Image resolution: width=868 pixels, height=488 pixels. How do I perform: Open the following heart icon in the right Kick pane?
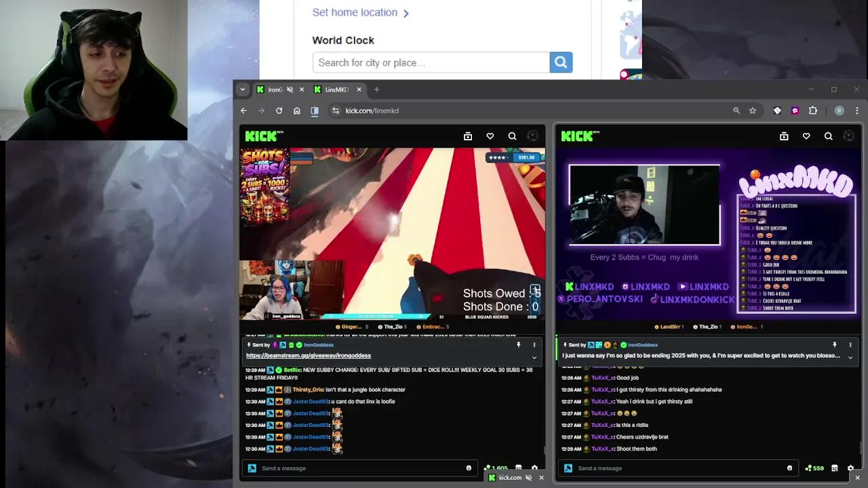tap(806, 136)
